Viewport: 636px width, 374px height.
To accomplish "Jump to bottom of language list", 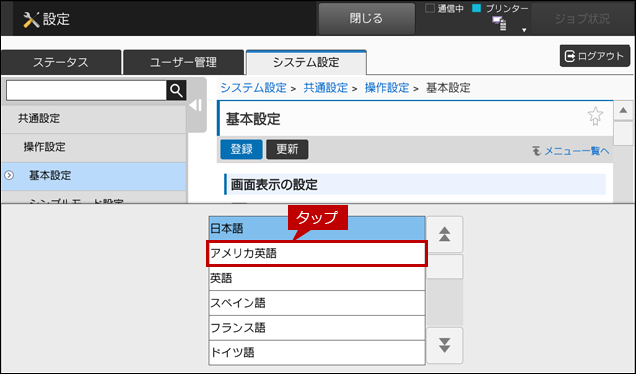I will tap(445, 345).
